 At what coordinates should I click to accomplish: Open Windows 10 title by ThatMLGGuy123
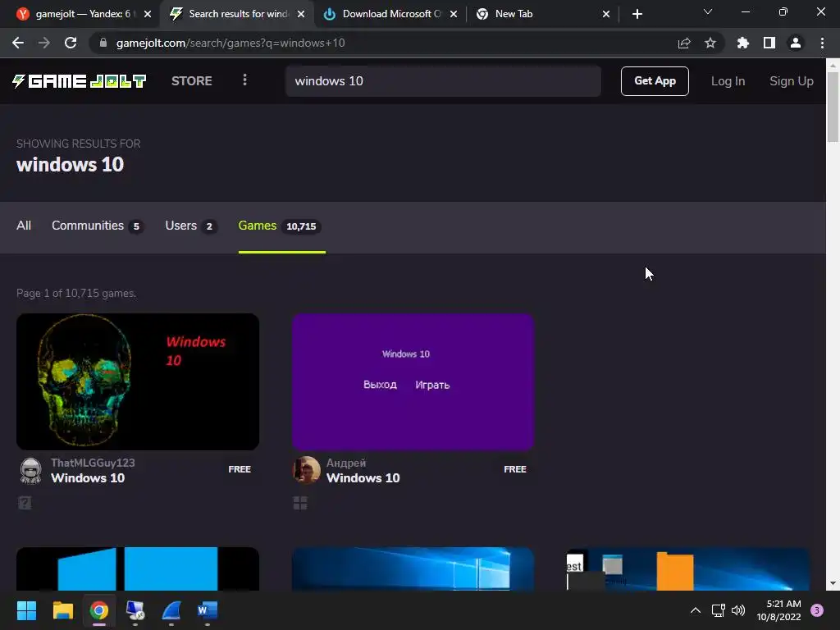[x=88, y=478]
